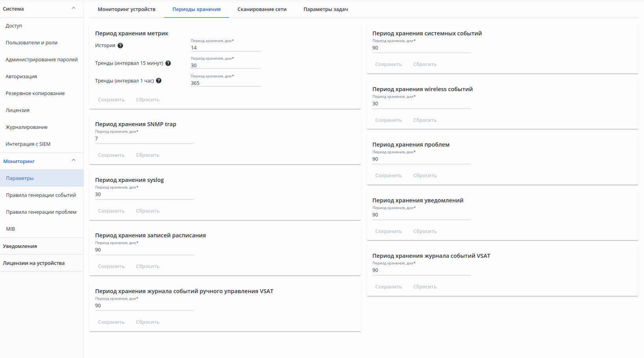Open Пользователи и роли in the sidebar
Image resolution: width=644 pixels, height=358 pixels.
click(31, 43)
